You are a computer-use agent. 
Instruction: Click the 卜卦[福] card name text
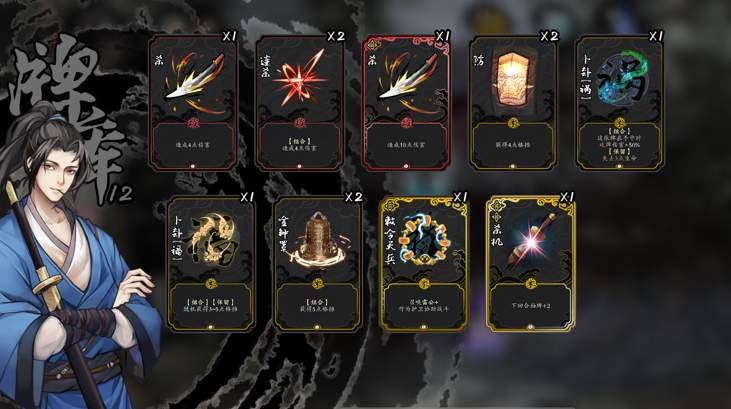tap(179, 239)
